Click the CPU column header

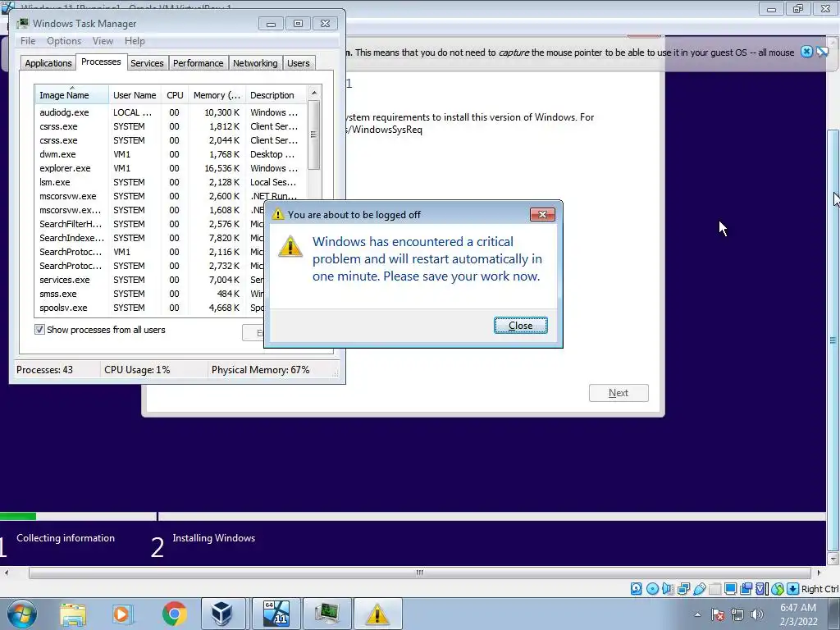(x=175, y=95)
